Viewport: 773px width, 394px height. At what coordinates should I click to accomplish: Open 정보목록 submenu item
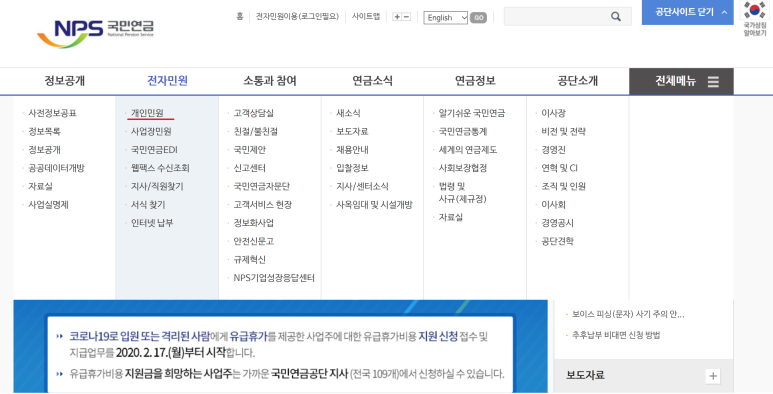(x=44, y=131)
